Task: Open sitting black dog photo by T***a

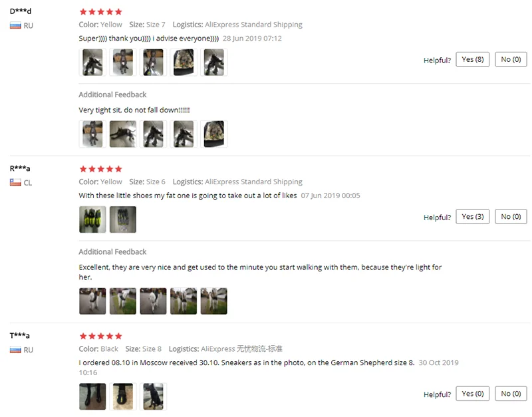Action: click(x=153, y=396)
